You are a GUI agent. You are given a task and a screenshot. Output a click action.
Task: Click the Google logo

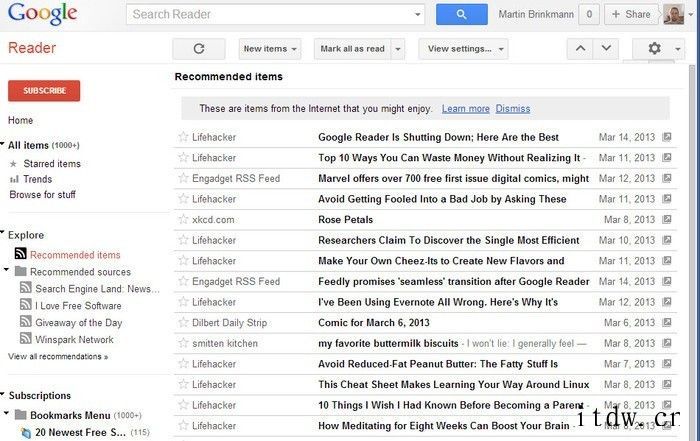coord(42,14)
